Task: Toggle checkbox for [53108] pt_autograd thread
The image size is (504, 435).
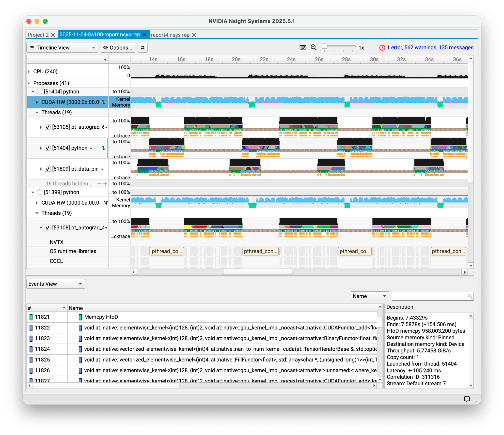Action: point(48,227)
